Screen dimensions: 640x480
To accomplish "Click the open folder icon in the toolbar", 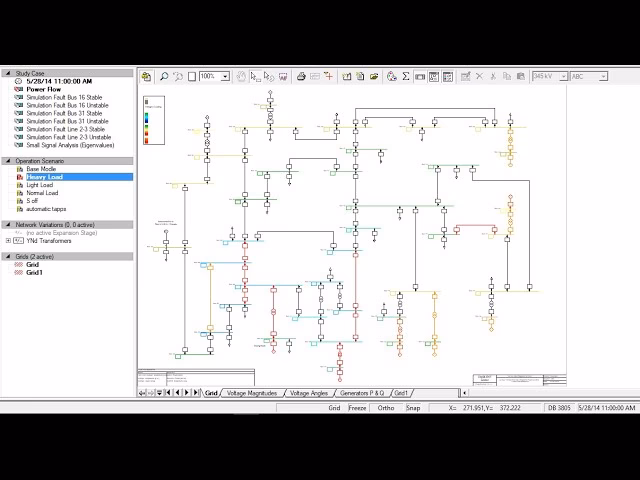I will (x=373, y=76).
